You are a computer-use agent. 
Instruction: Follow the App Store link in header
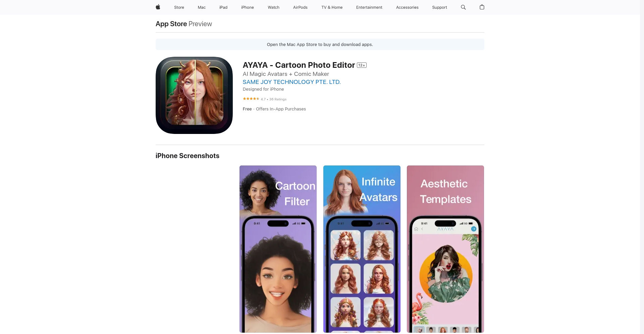(x=171, y=24)
